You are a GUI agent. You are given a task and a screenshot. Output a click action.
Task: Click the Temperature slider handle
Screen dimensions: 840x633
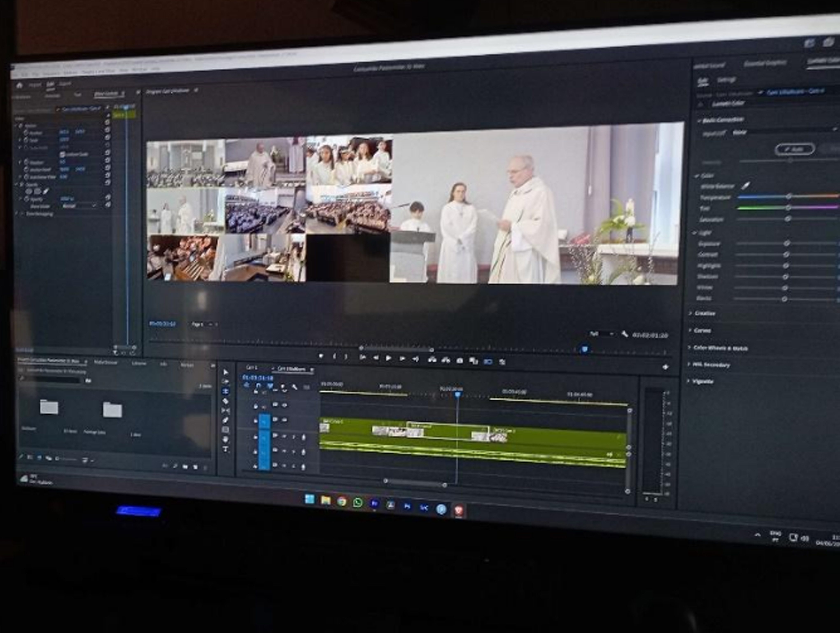click(x=789, y=196)
